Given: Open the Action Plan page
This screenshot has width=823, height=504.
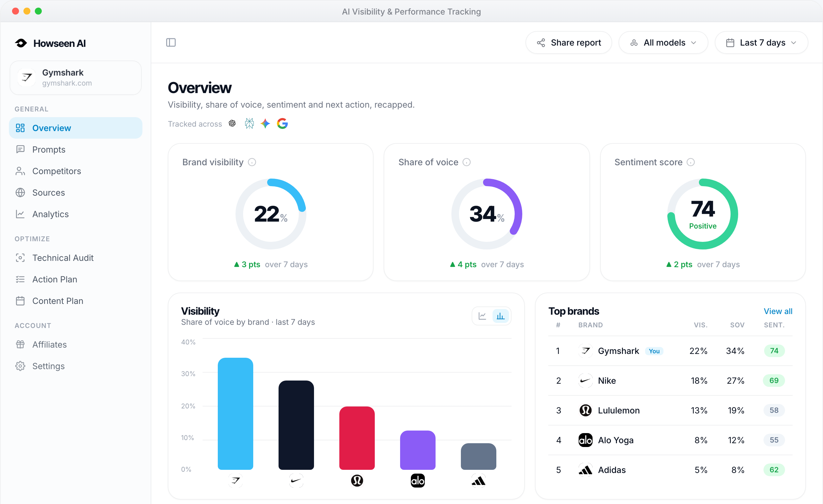Looking at the screenshot, I should click(x=76, y=279).
